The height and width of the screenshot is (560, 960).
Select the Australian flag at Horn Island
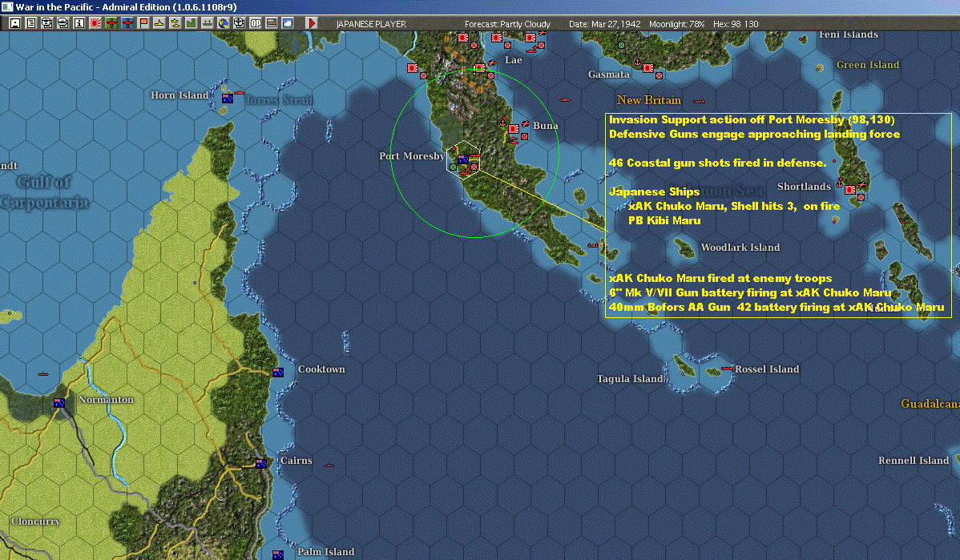point(227,98)
